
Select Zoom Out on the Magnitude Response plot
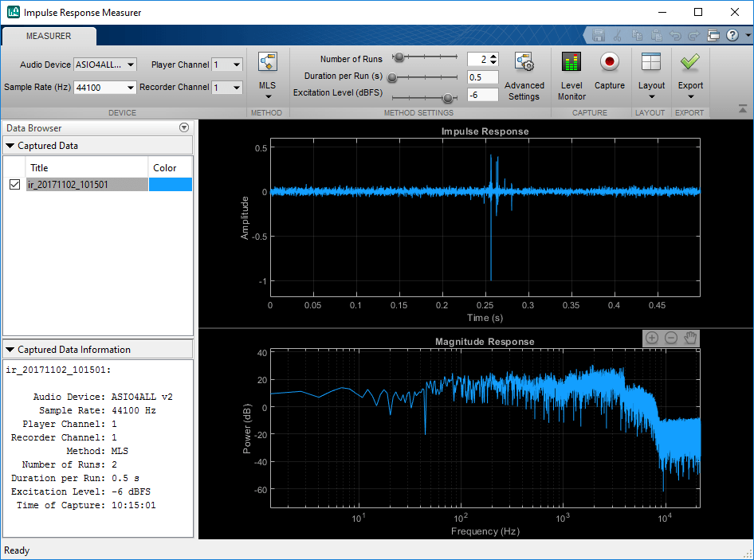pyautogui.click(x=670, y=338)
